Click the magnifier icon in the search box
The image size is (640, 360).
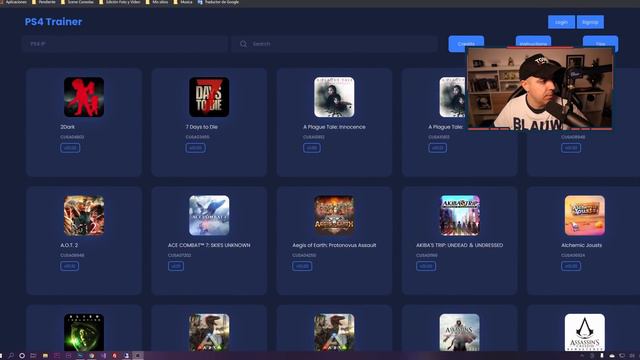tap(243, 44)
